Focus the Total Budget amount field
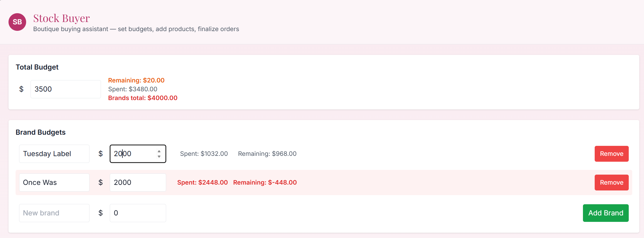This screenshot has height=238, width=644. 65,89
